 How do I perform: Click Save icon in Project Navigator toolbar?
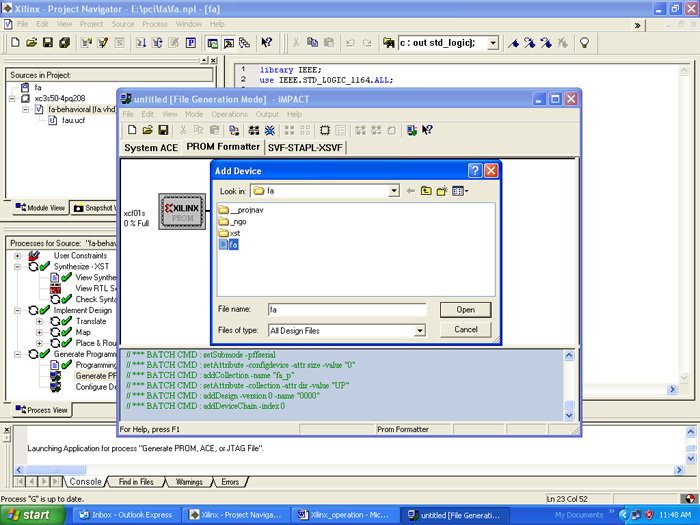pyautogui.click(x=48, y=43)
